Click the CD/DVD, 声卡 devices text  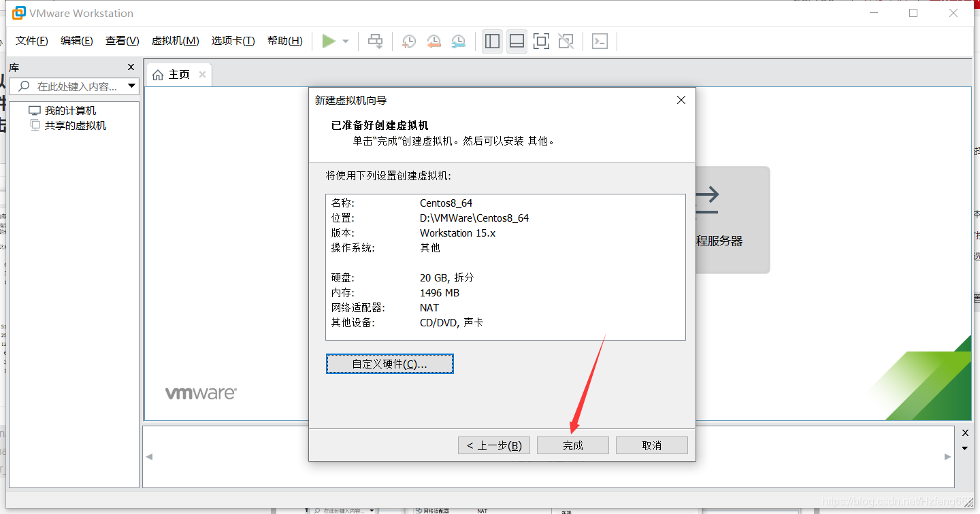click(x=452, y=322)
